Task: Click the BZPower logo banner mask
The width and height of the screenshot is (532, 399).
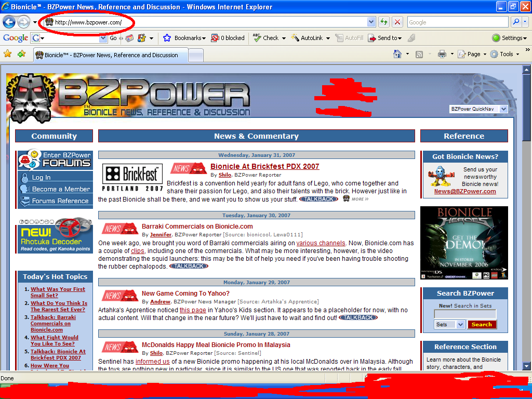Action: point(31,98)
